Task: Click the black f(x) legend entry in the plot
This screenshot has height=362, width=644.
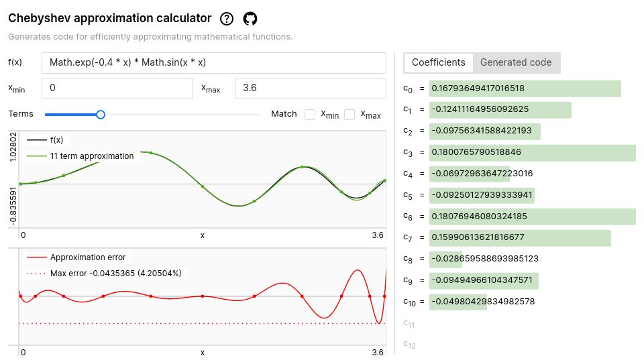Action: coord(45,140)
